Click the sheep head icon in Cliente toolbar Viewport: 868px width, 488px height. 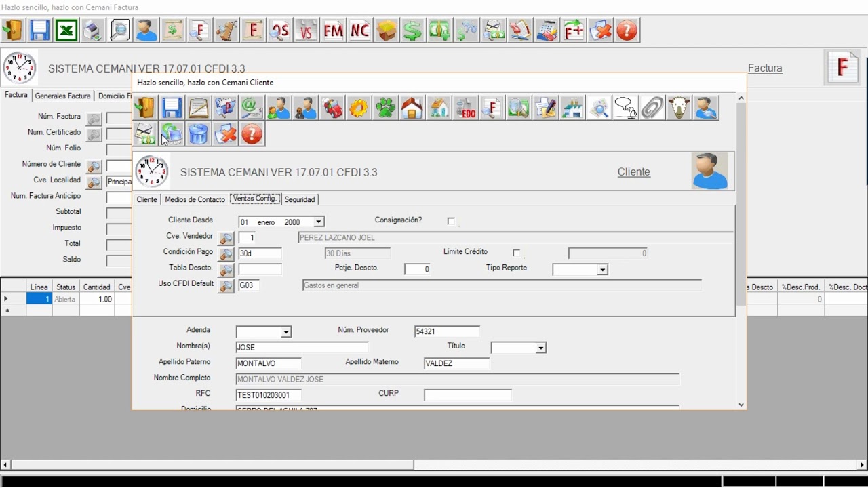pos(679,108)
